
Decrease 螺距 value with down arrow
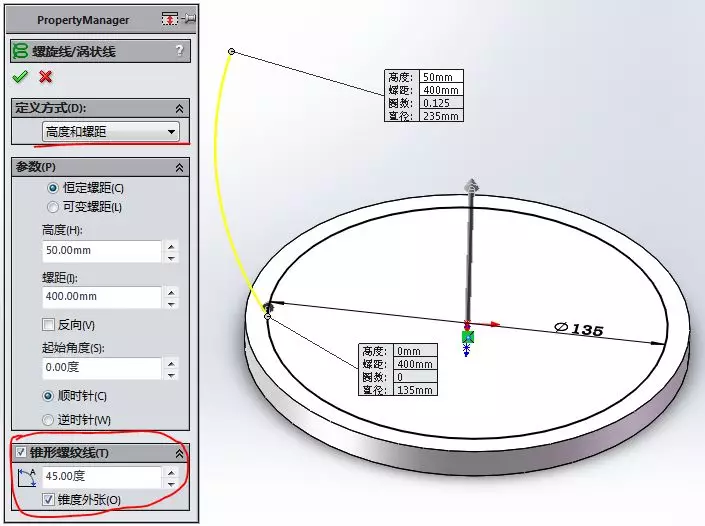[x=171, y=304]
